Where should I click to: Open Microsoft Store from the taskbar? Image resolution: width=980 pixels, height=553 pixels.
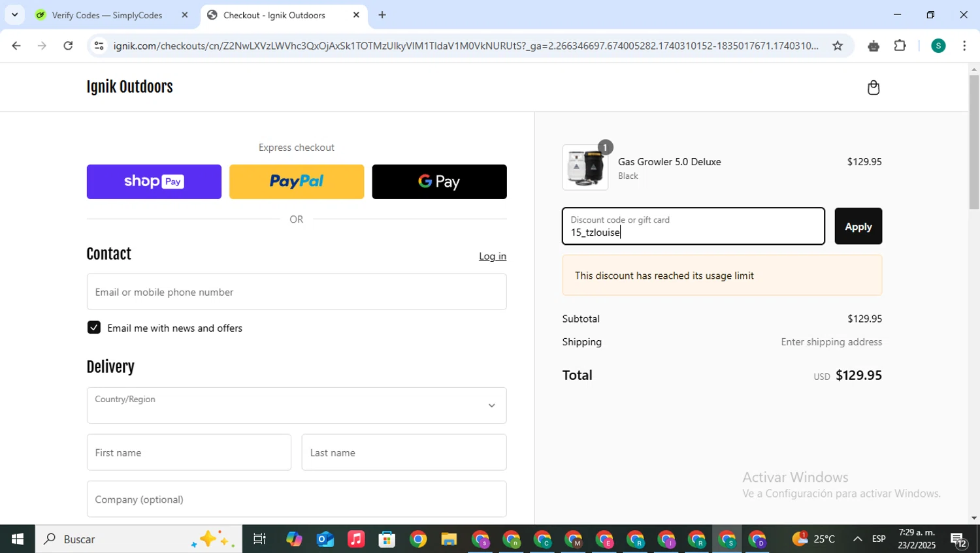(387, 539)
